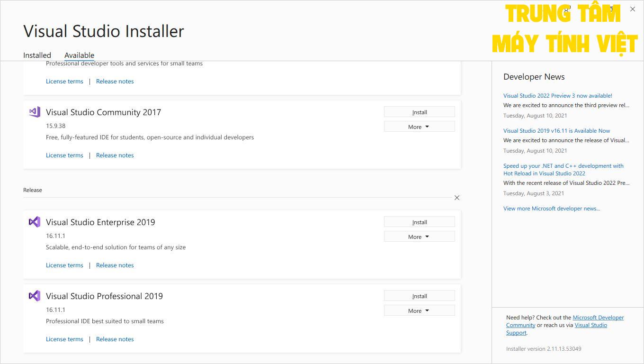Install Visual Studio Enterprise 2019
Image resolution: width=644 pixels, height=364 pixels.
(419, 221)
